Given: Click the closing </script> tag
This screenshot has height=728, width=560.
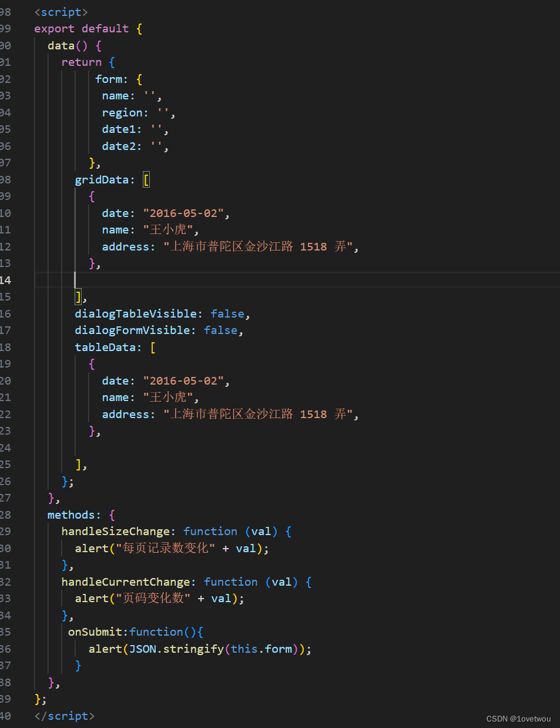Looking at the screenshot, I should tap(64, 716).
